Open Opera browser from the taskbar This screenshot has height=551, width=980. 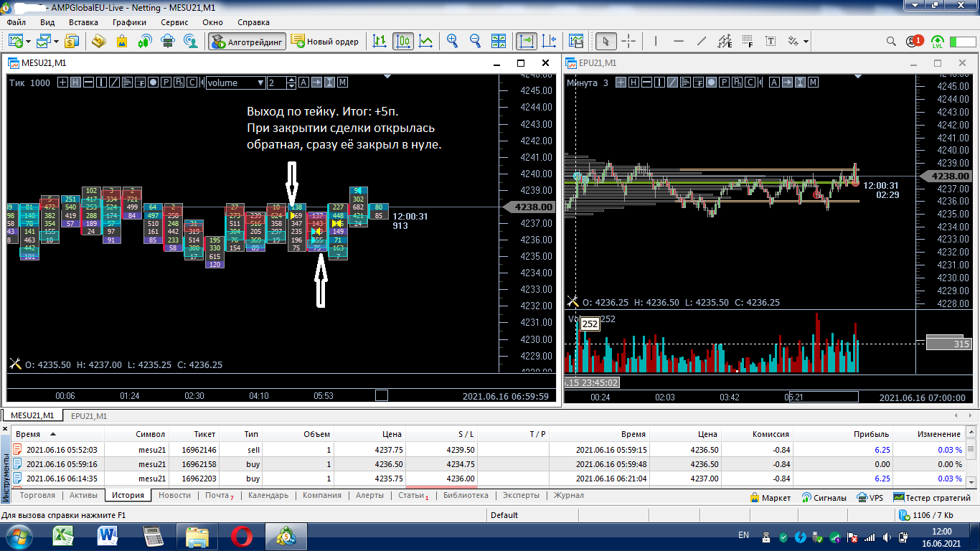click(x=242, y=535)
